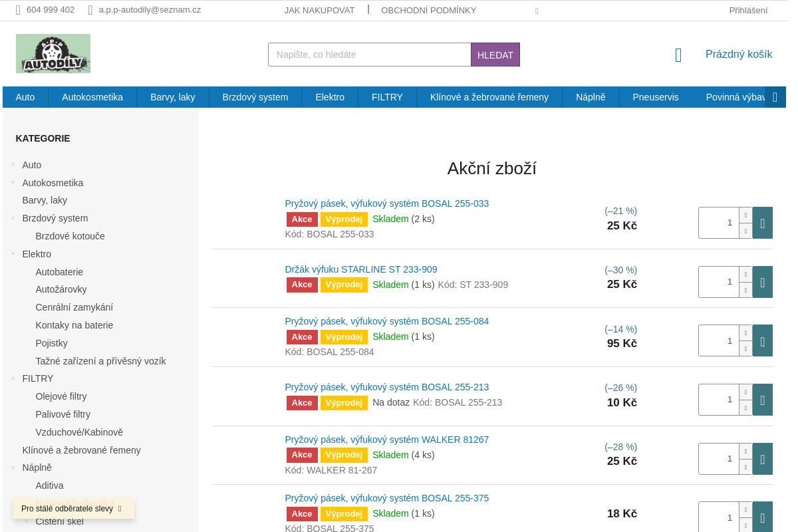Select Pojistky in sidebar
This screenshot has height=532, width=798.
click(51, 343)
